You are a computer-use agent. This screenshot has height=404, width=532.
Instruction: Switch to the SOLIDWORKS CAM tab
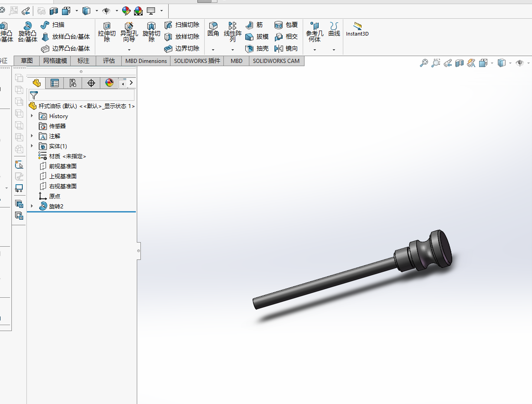point(276,61)
